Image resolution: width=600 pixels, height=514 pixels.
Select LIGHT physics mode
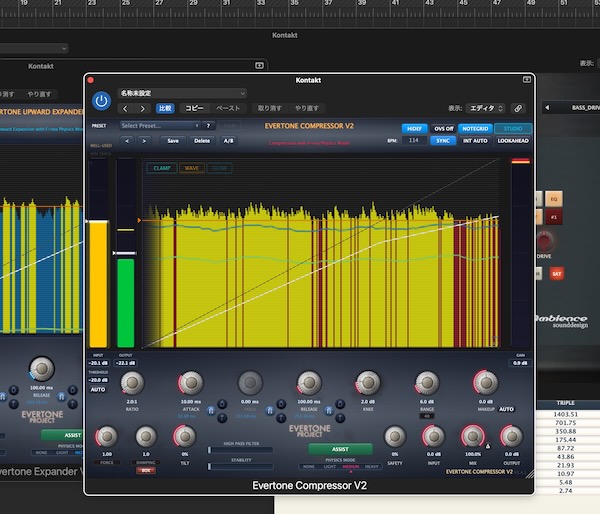coord(329,467)
